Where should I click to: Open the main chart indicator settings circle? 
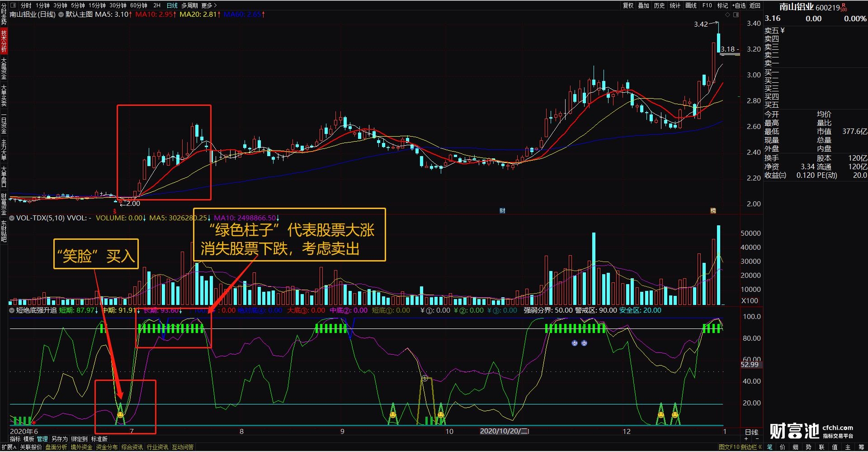pos(61,14)
